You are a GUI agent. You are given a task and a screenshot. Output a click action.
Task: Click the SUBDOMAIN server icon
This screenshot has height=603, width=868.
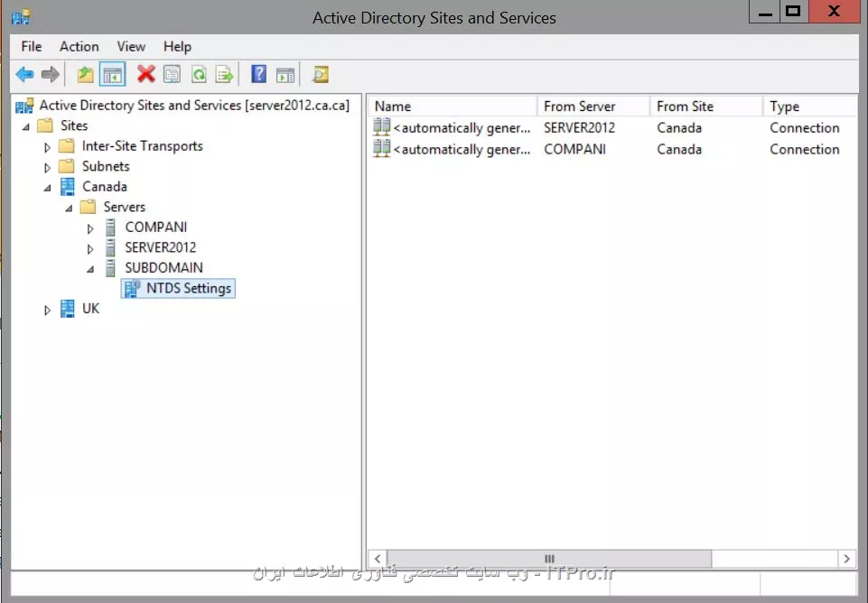111,268
